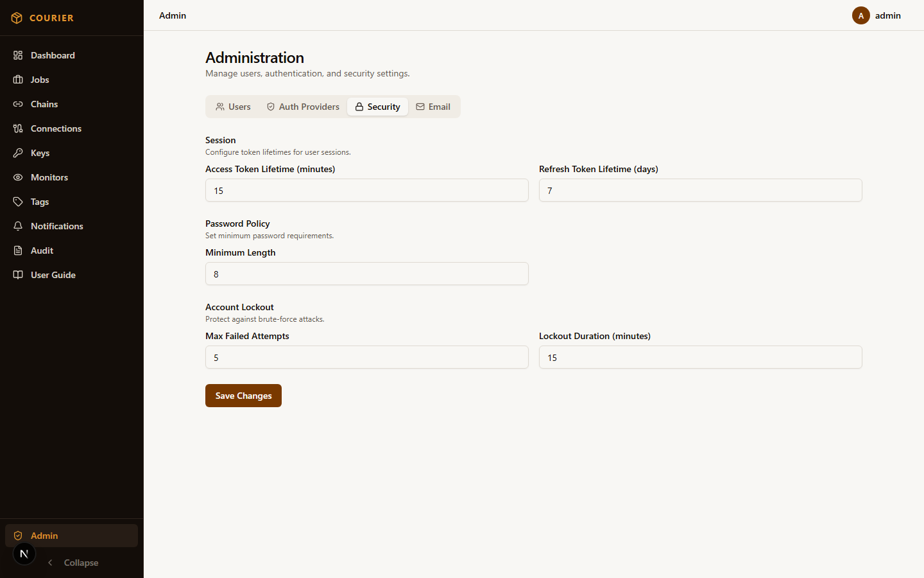Click the Chains link icon
924x578 pixels.
click(18, 104)
